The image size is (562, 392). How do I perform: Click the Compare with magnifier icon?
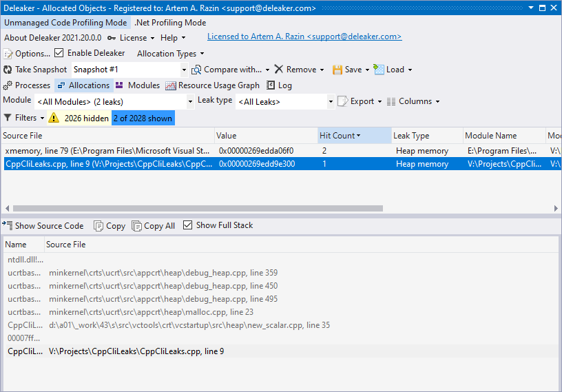pos(196,70)
